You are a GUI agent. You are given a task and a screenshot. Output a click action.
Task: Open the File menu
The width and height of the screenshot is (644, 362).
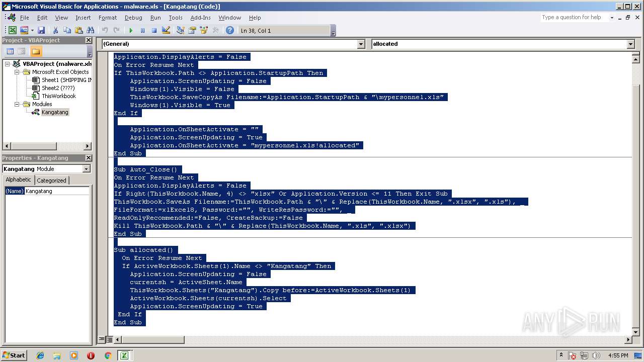[24, 18]
